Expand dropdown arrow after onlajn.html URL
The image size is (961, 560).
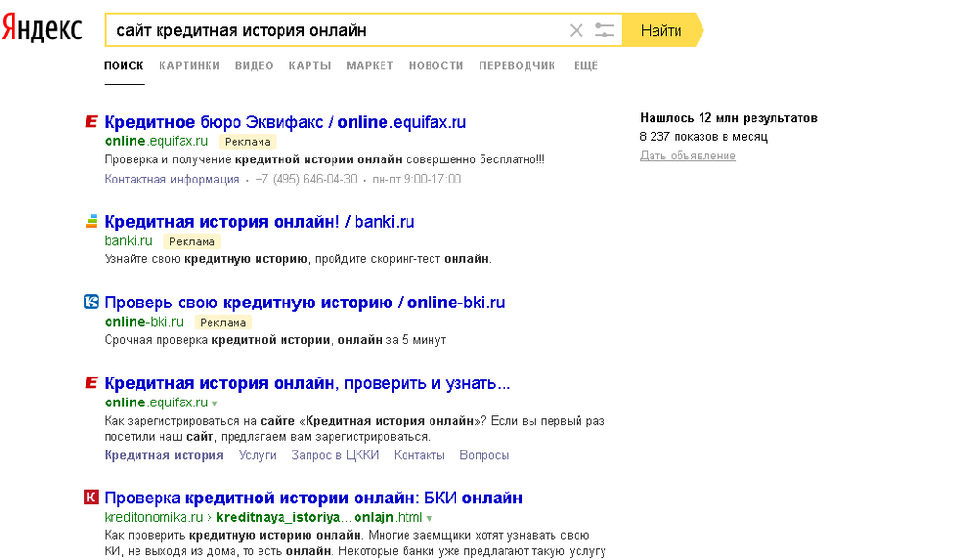tap(429, 518)
